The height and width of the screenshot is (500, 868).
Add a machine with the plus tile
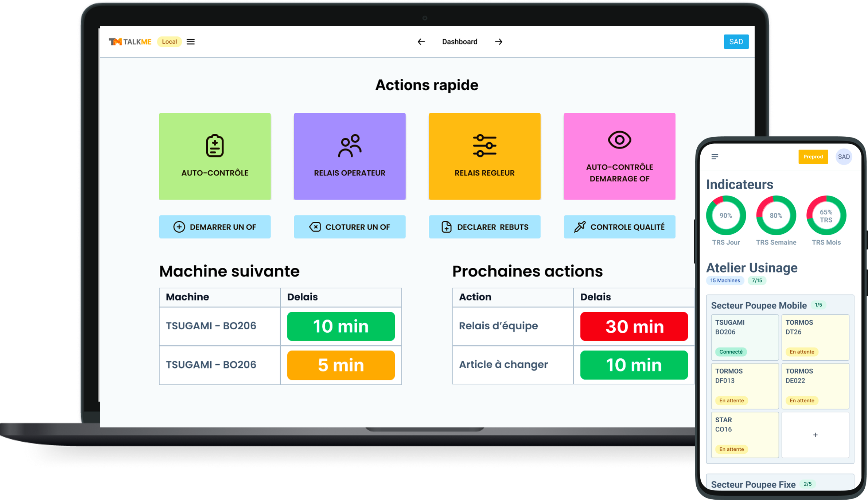click(x=815, y=435)
